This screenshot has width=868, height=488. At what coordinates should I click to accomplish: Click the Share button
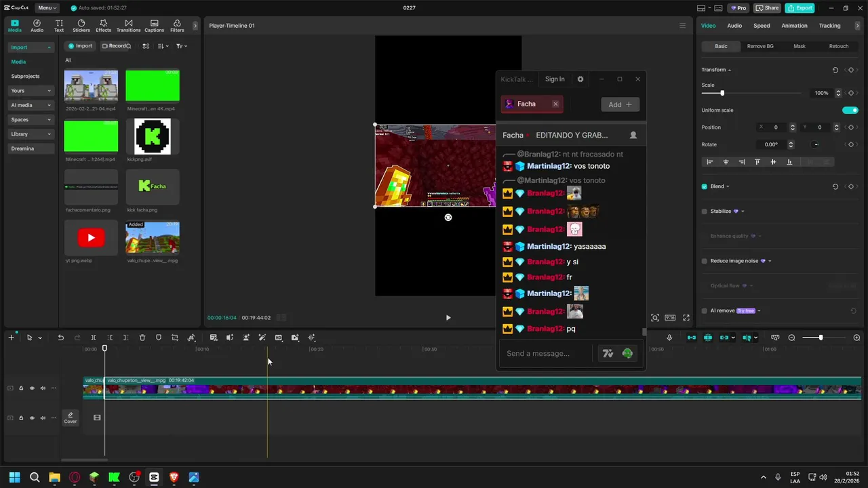[x=767, y=8]
